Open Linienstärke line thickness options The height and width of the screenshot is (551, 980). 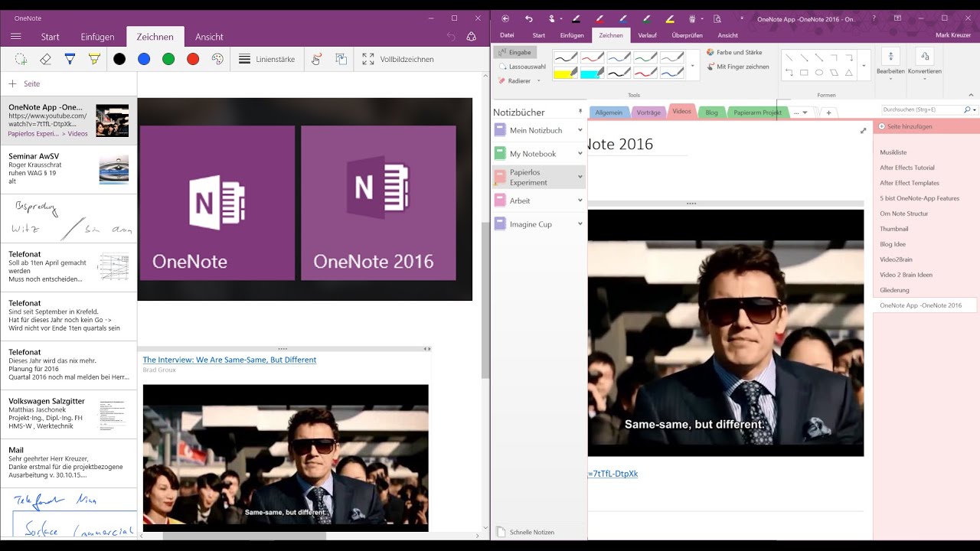(266, 59)
